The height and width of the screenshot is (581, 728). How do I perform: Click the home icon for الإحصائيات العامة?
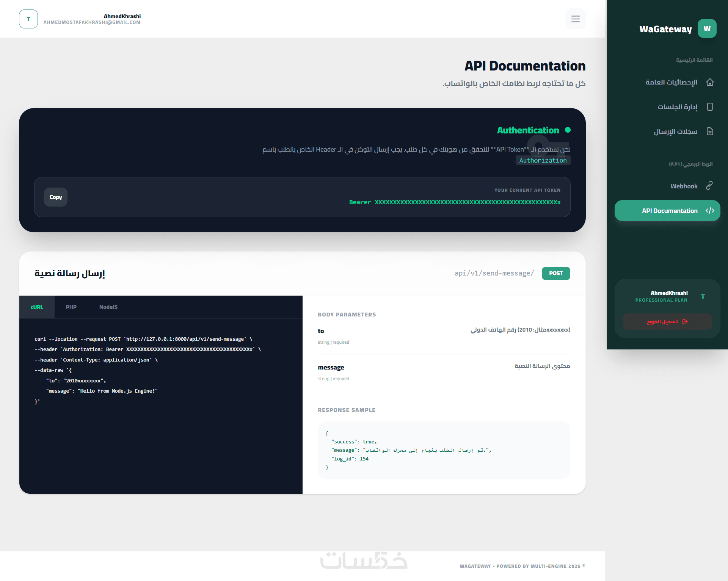(710, 82)
